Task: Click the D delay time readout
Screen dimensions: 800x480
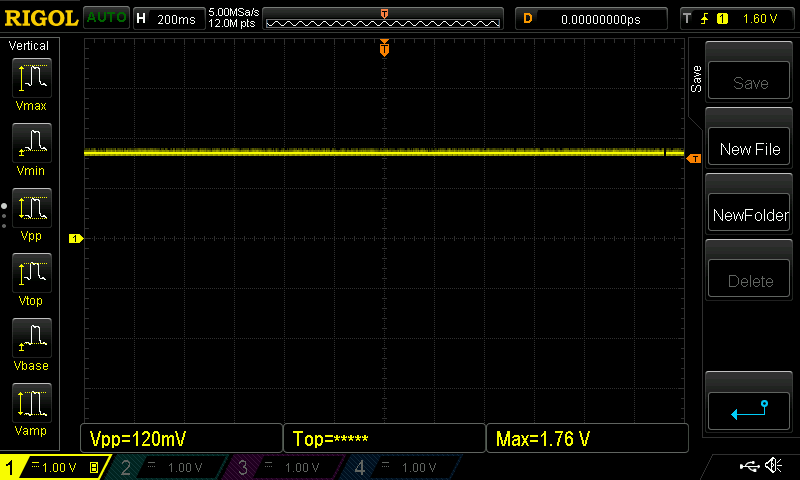Action: pos(591,19)
